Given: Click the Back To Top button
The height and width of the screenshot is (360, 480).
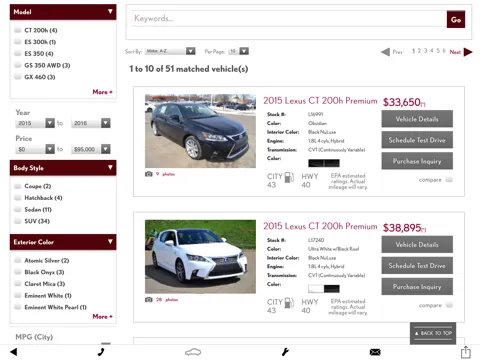Looking at the screenshot, I should point(433,333).
